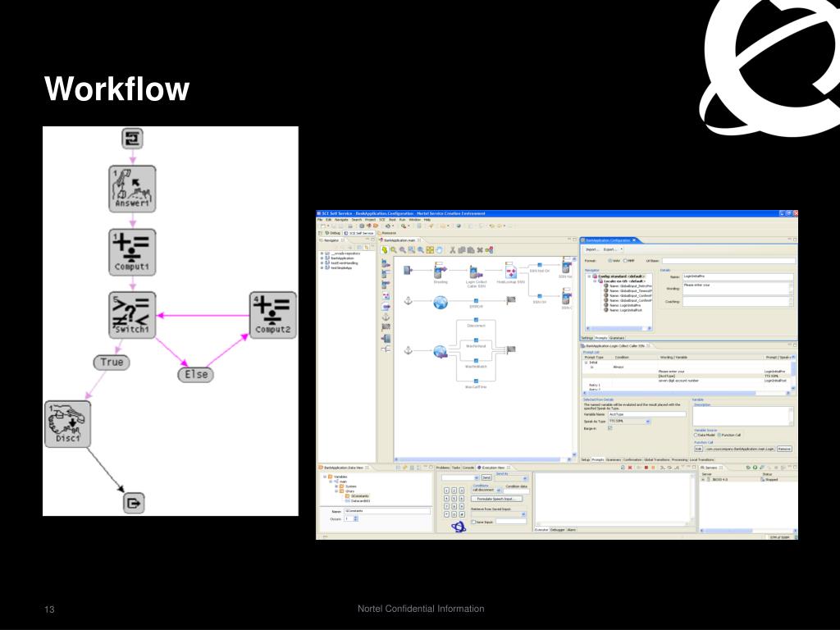840x630 pixels.
Task: Pick the checkered flag tool in the palette
Action: coord(386,326)
